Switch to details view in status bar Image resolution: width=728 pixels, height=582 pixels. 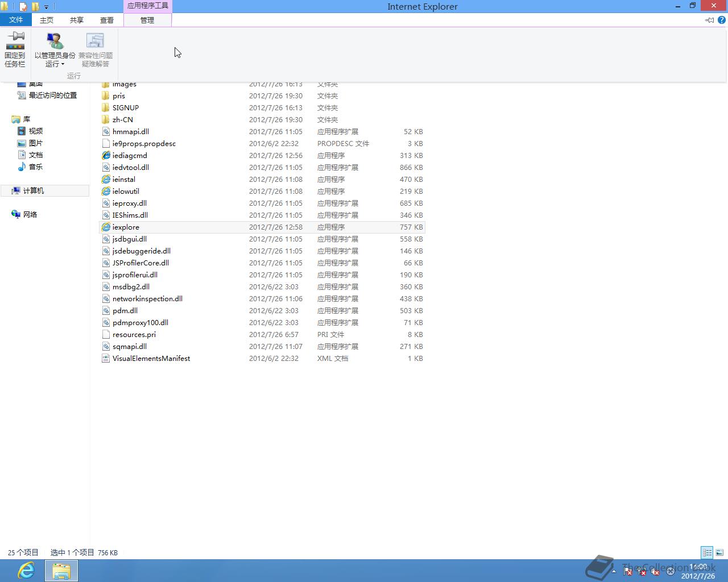click(707, 552)
